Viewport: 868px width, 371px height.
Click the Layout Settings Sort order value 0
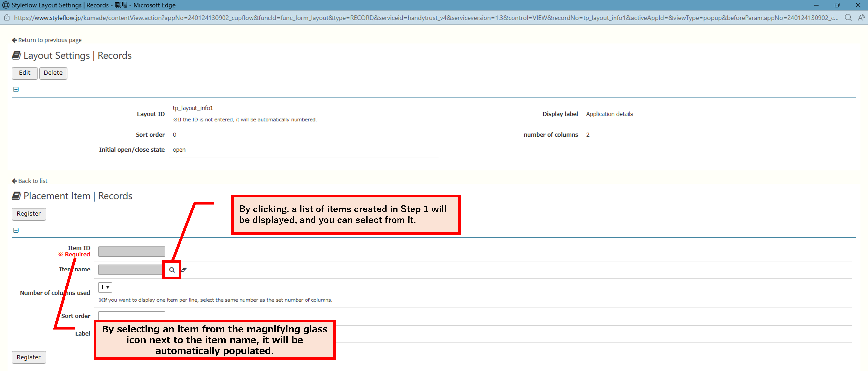175,135
